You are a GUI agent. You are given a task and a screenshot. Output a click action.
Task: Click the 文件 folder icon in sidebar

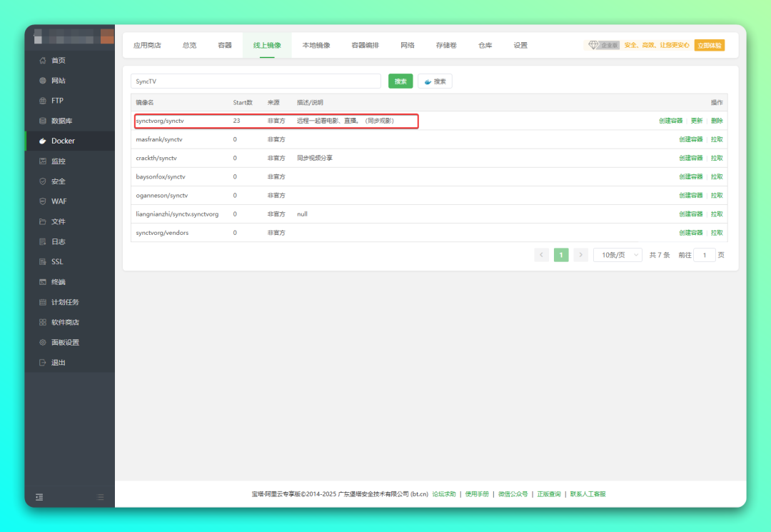pyautogui.click(x=43, y=221)
